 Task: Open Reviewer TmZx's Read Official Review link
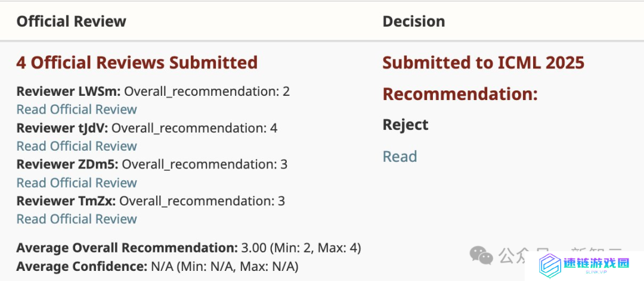pyautogui.click(x=76, y=219)
